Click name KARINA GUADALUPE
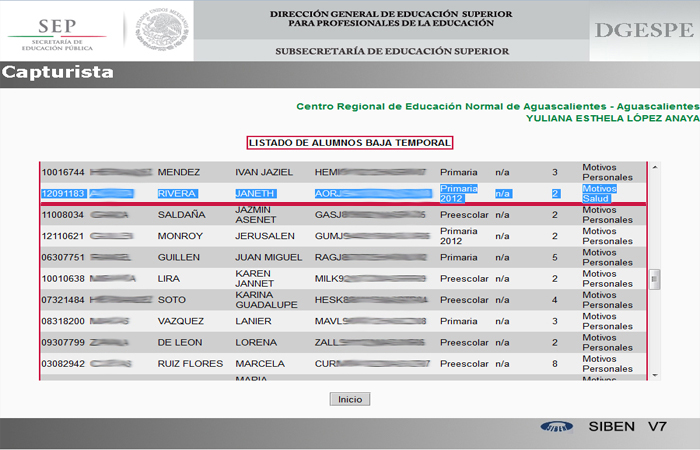 point(266,300)
